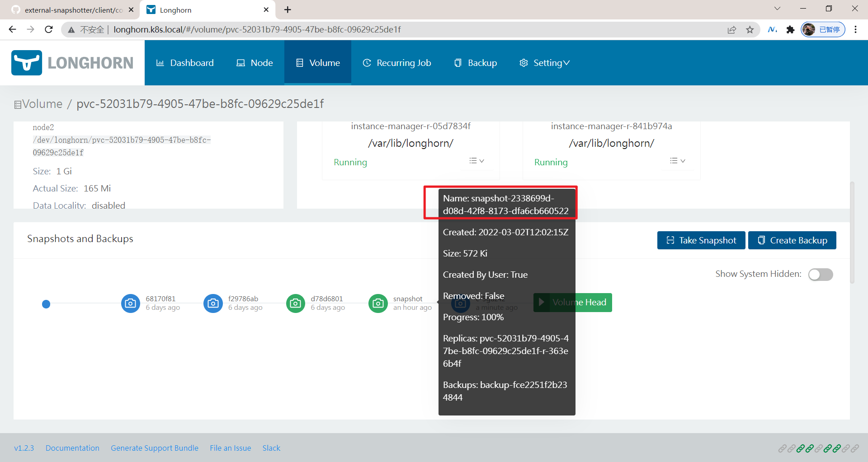Screen dimensions: 868x462
Task: Select the d78d6801 snapshot camera icon
Action: pos(296,303)
